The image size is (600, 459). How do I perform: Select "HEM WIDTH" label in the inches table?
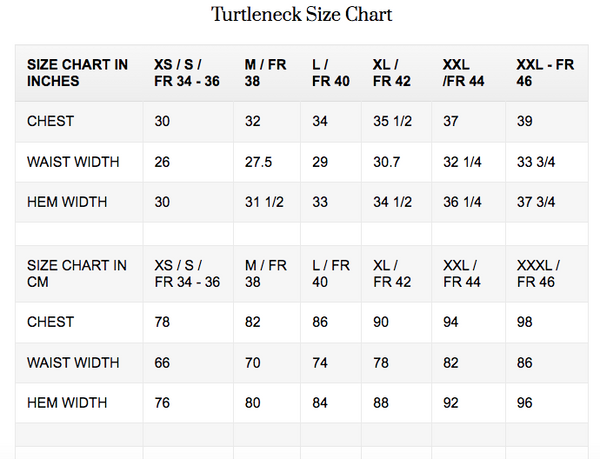click(67, 202)
